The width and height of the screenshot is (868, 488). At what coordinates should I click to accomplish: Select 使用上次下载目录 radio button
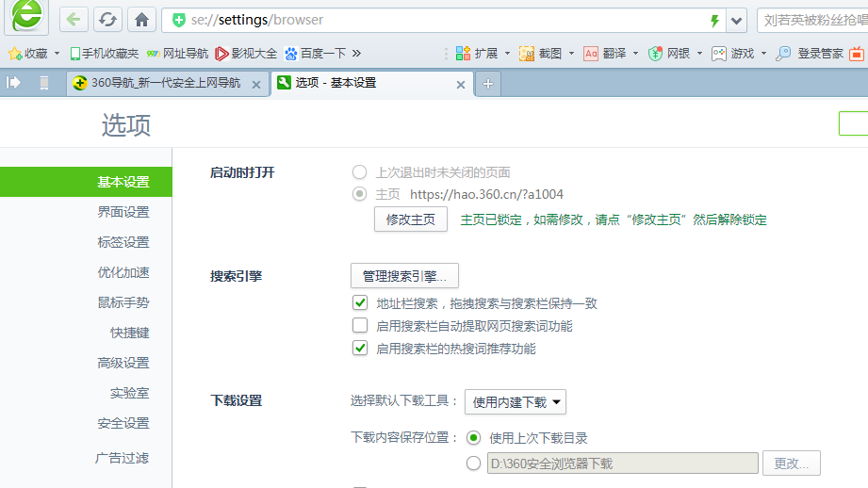pos(473,438)
